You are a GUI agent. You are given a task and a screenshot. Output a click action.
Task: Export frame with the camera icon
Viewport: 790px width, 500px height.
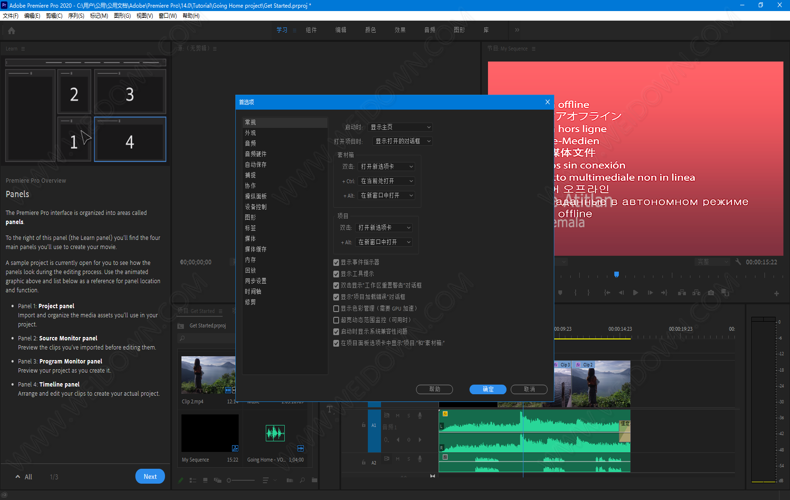711,293
